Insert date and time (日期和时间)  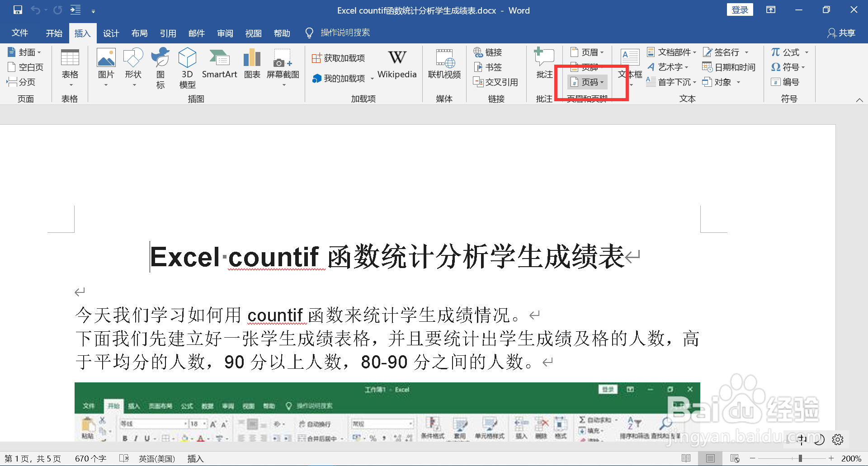pyautogui.click(x=729, y=67)
